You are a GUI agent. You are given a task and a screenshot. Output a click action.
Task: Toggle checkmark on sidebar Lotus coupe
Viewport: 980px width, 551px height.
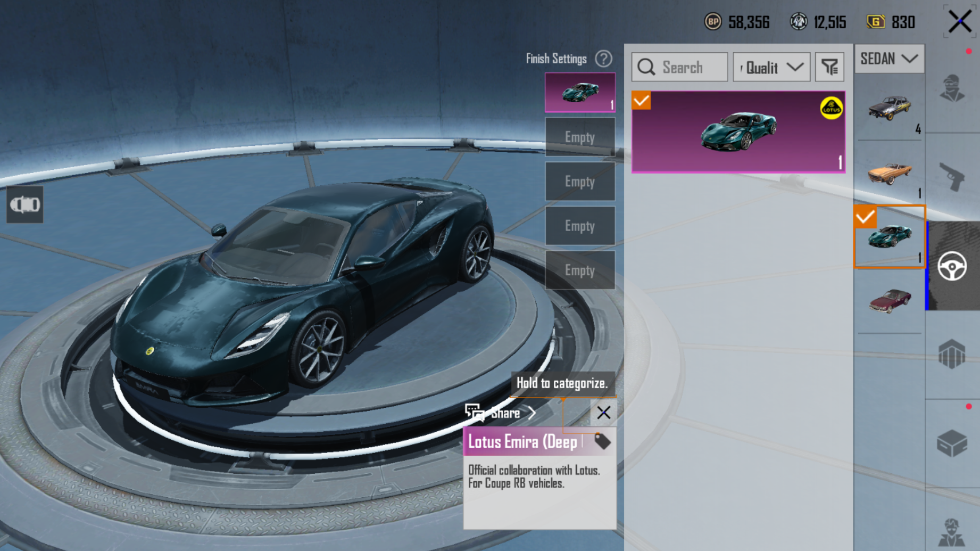865,217
